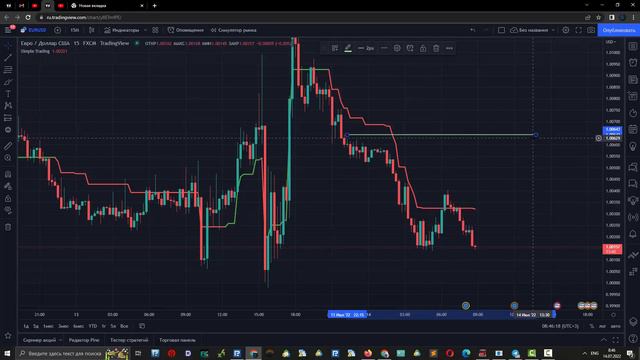This screenshot has width=640, height=360.
Task: Toggle the percent scale button
Action: 592,326
